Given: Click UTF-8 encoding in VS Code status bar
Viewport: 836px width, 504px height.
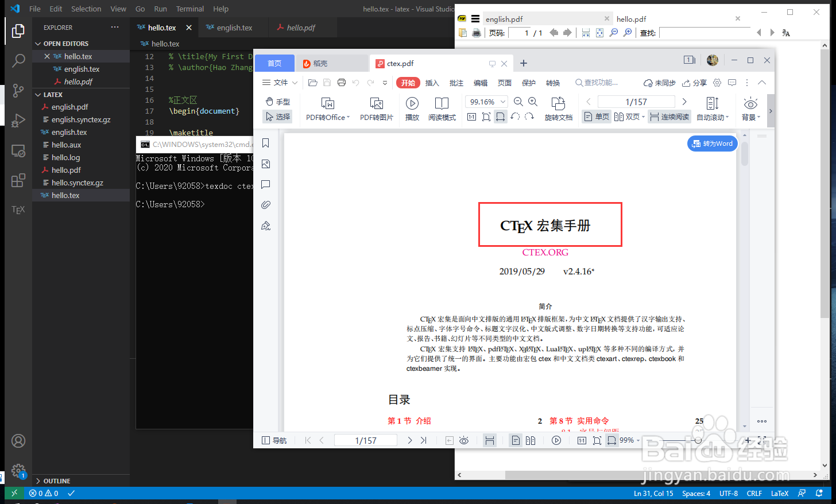Looking at the screenshot, I should (x=729, y=493).
